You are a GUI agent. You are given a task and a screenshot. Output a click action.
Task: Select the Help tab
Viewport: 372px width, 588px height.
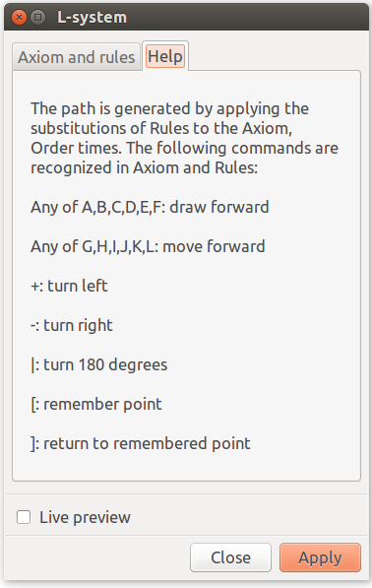click(165, 56)
